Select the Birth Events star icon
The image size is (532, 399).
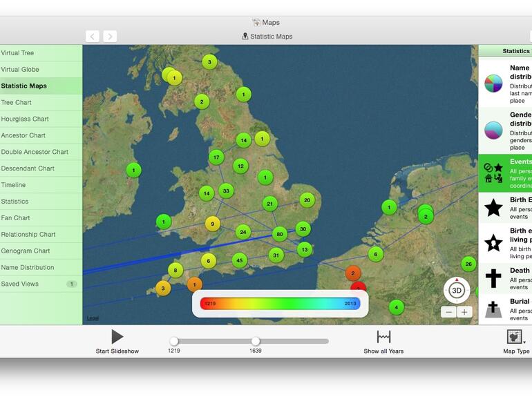493,208
